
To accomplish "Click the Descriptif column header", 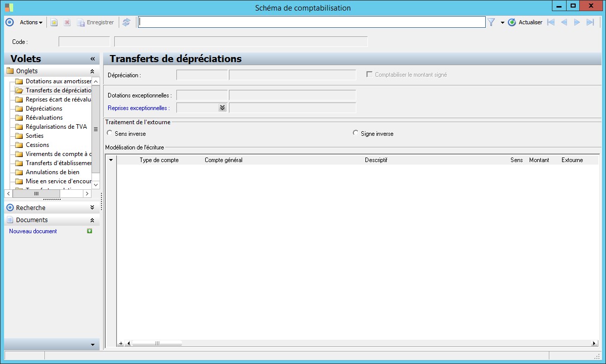I will [x=376, y=160].
